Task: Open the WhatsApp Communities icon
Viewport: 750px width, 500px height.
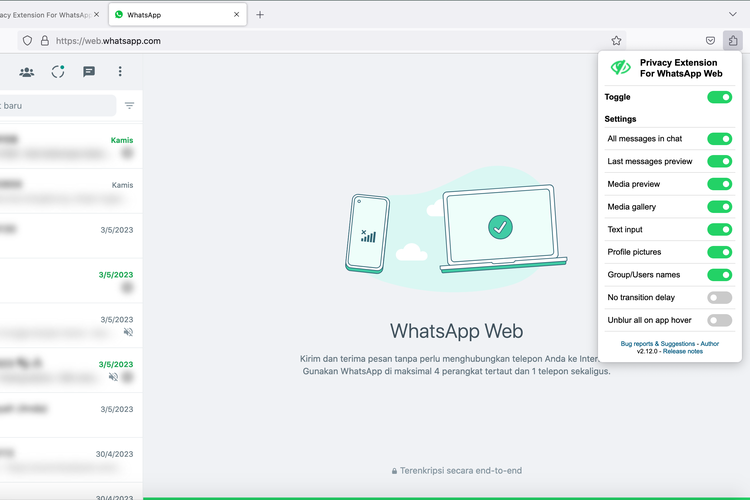Action: click(x=27, y=72)
